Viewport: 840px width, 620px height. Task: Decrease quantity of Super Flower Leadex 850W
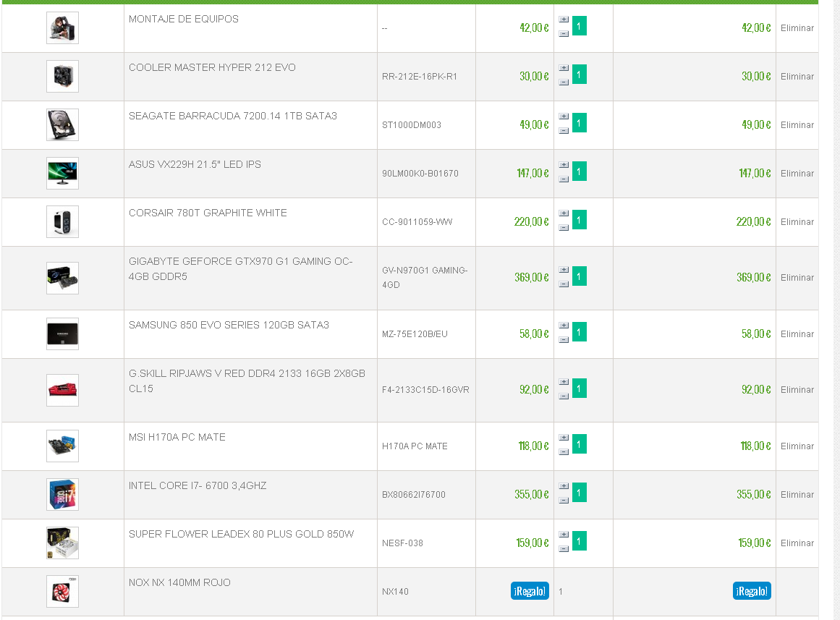(564, 549)
